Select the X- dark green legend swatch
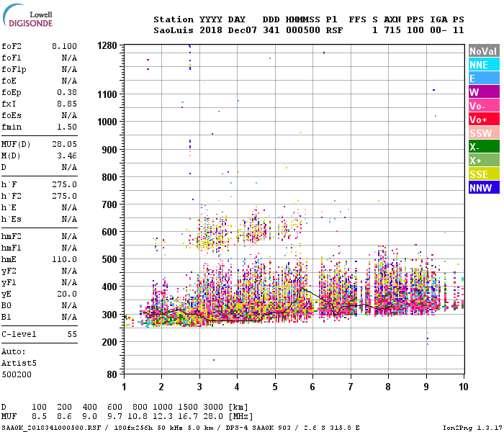The width and height of the screenshot is (504, 432). point(484,147)
